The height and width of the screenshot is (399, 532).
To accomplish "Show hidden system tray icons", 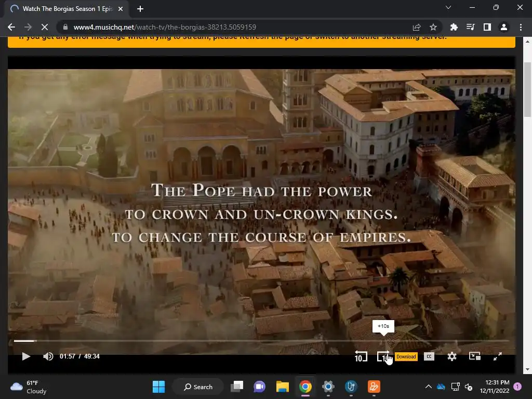I will [429, 387].
